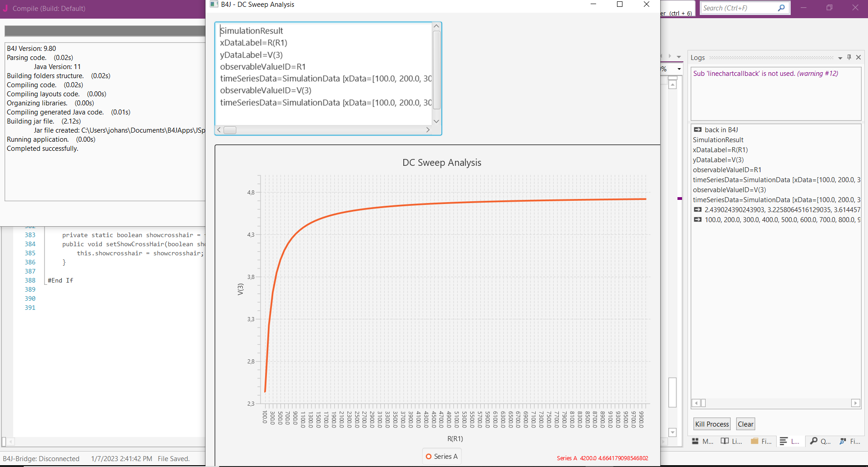Click the Logs list left scroll arrow
Screen dimensions: 868x467
(x=696, y=403)
